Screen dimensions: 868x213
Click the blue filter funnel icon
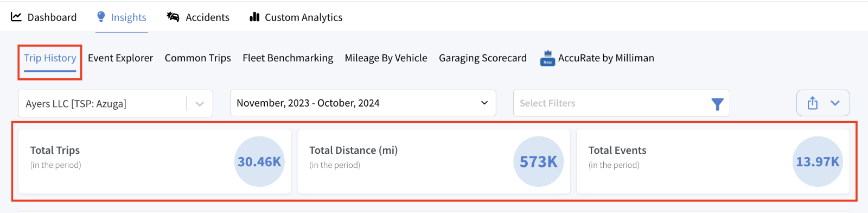click(x=717, y=104)
